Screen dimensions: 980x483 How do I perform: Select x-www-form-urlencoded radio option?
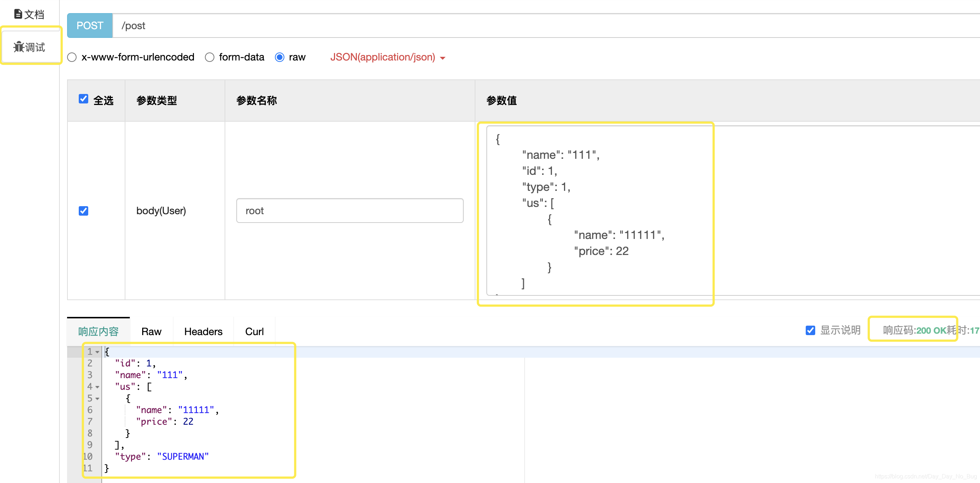tap(72, 58)
